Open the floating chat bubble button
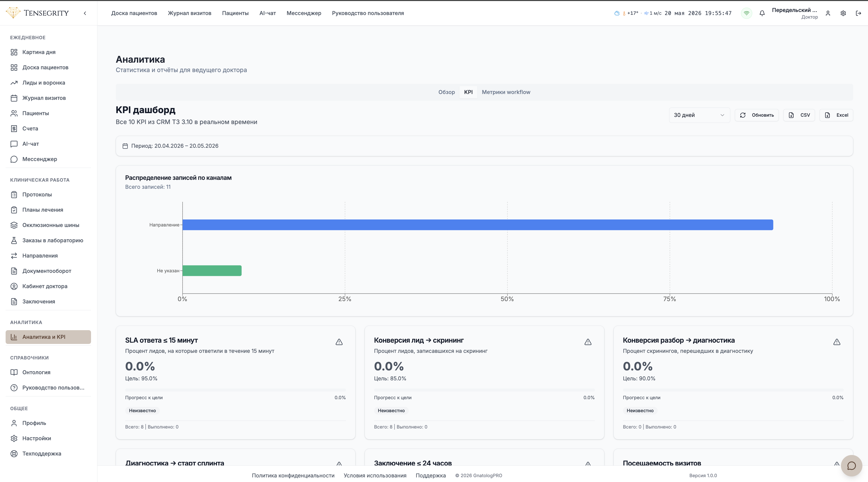 click(851, 465)
